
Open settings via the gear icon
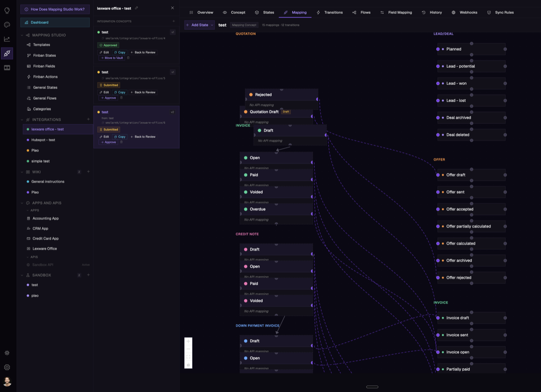[x=7, y=367]
